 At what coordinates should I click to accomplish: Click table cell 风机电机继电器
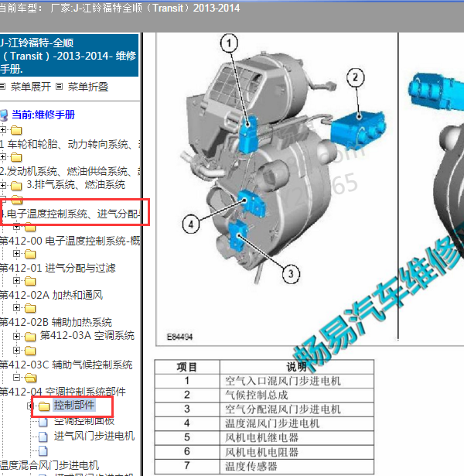[x=297, y=438]
